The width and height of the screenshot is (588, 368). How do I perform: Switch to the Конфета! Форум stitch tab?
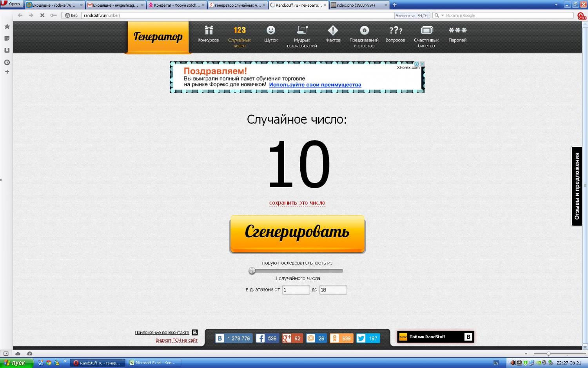pos(176,5)
